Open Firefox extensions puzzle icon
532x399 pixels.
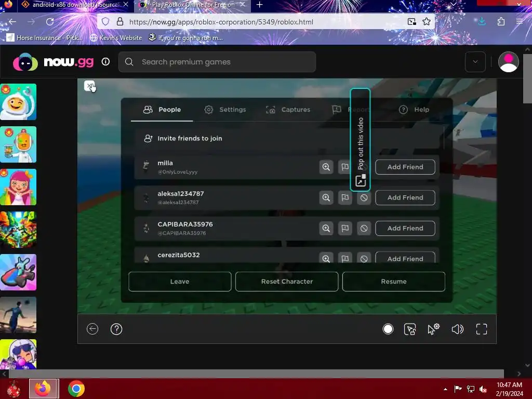tap(501, 22)
